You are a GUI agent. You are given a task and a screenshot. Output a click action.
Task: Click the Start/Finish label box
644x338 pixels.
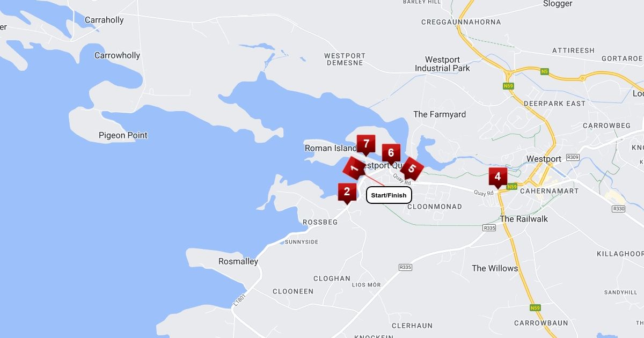[x=389, y=195]
